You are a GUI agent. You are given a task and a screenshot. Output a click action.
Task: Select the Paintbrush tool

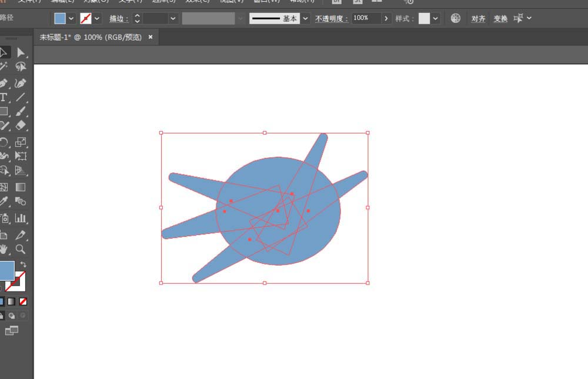tap(21, 111)
